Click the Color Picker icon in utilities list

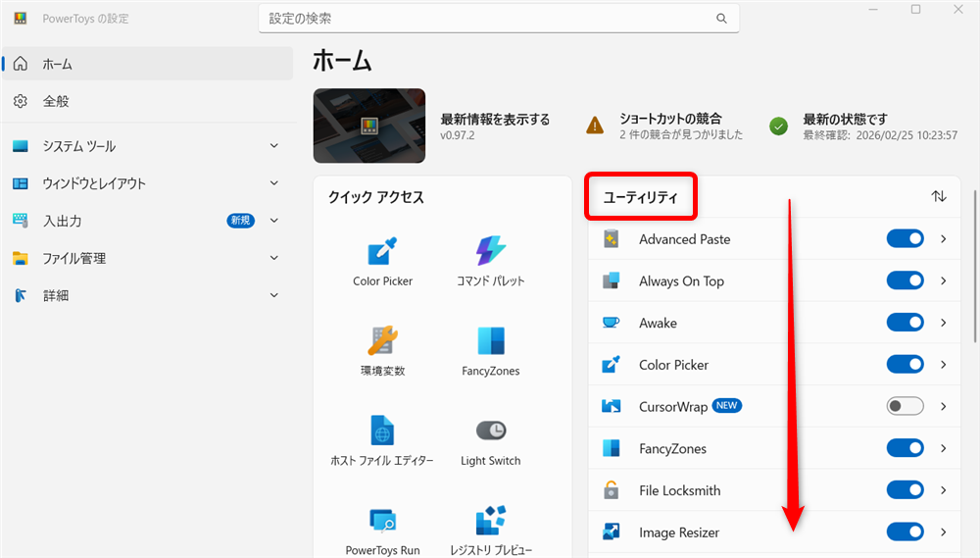[611, 365]
